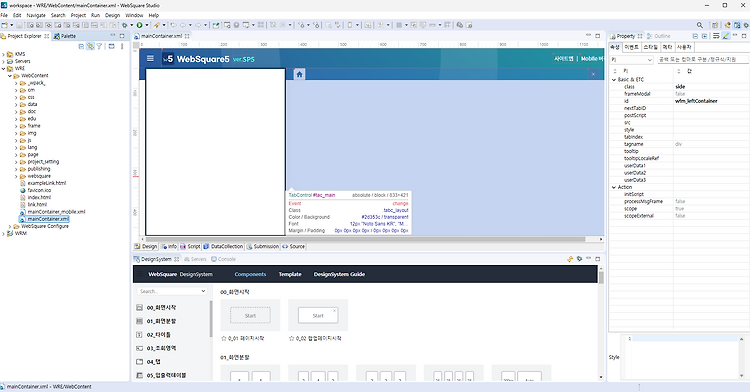The image size is (750, 392).
Task: Click collapse-all icon in Property panel
Action: 695,36
